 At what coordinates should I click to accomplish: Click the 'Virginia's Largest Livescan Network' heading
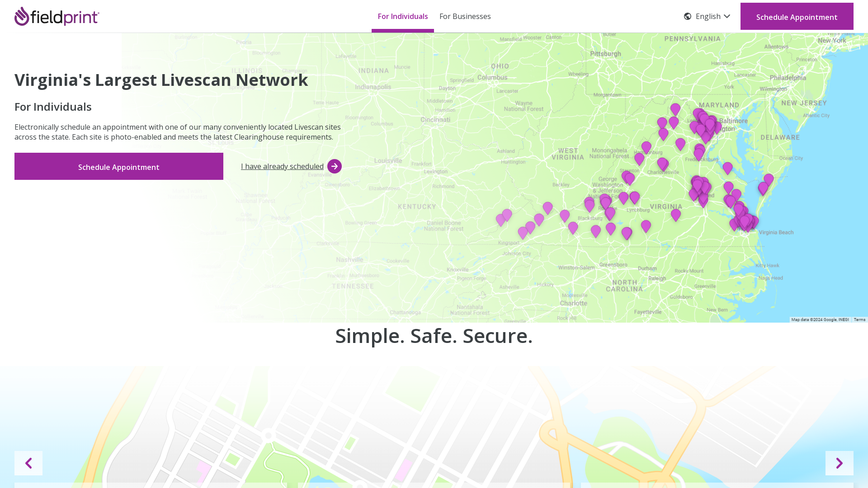pos(161,80)
